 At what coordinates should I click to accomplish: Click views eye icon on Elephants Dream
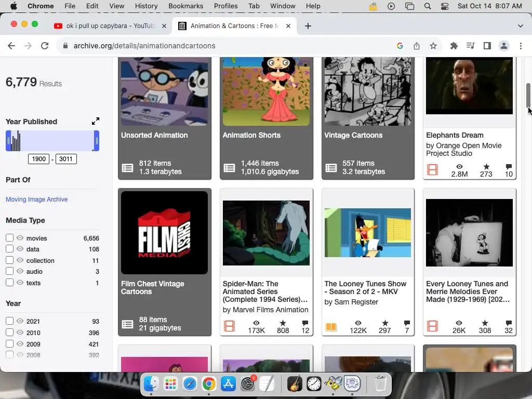[459, 167]
